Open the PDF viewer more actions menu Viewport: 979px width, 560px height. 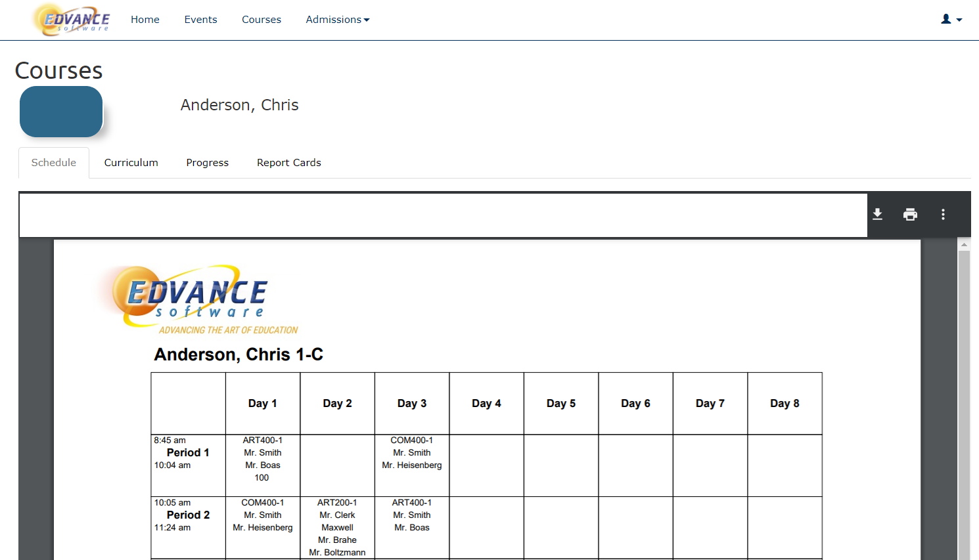(943, 214)
